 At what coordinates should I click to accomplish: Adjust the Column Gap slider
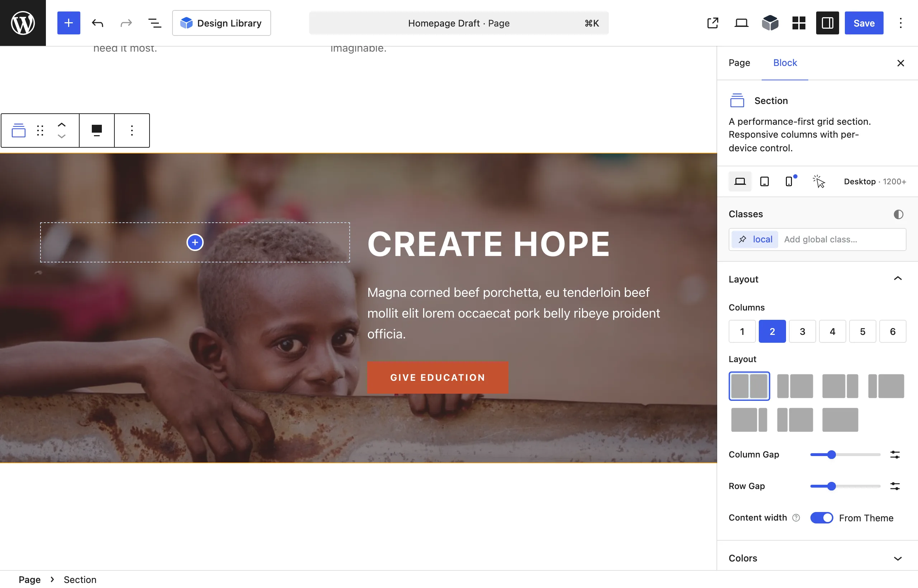click(x=845, y=454)
